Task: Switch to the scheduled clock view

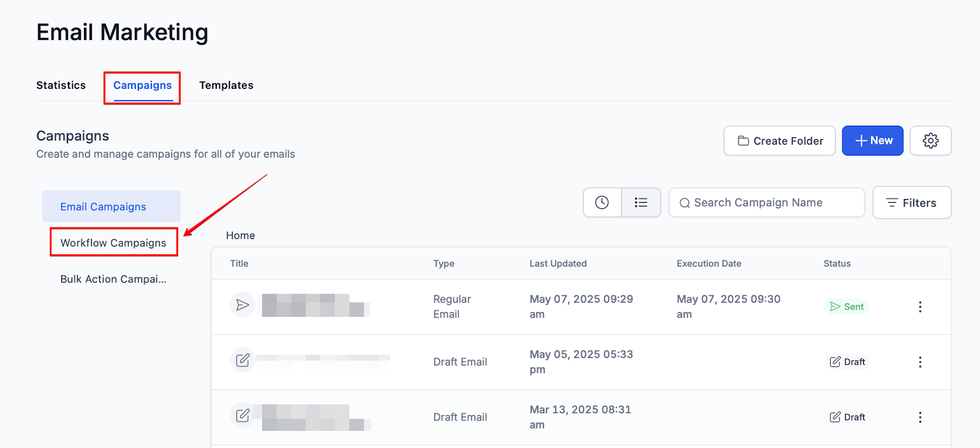Action: 602,202
